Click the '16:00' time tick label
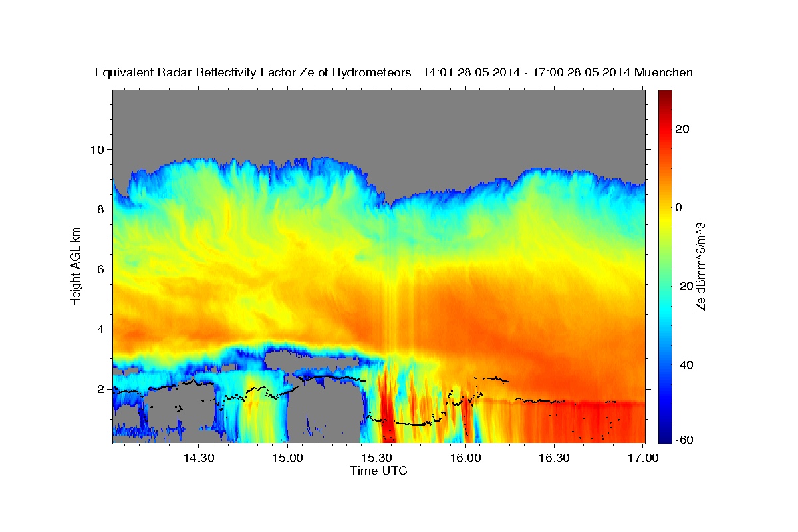798x532 pixels. [x=466, y=458]
